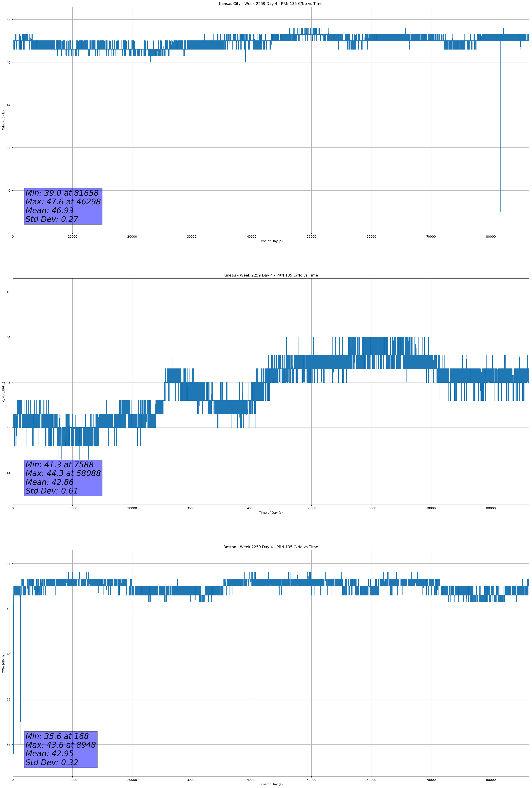Viewport: 532px width, 788px height.
Task: Click the Kansas City 'C/No (dB-Hz)' y-axis label
Action: pos(3,120)
